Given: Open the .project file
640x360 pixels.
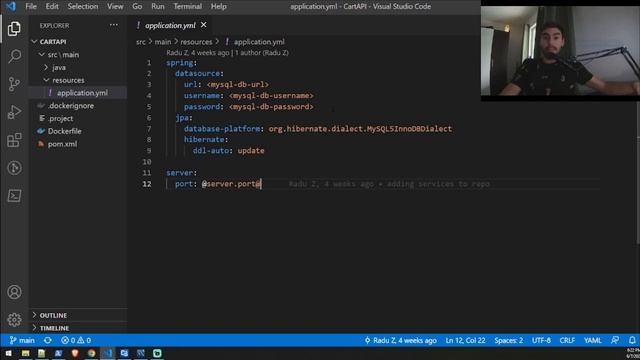Looking at the screenshot, I should coord(78,118).
